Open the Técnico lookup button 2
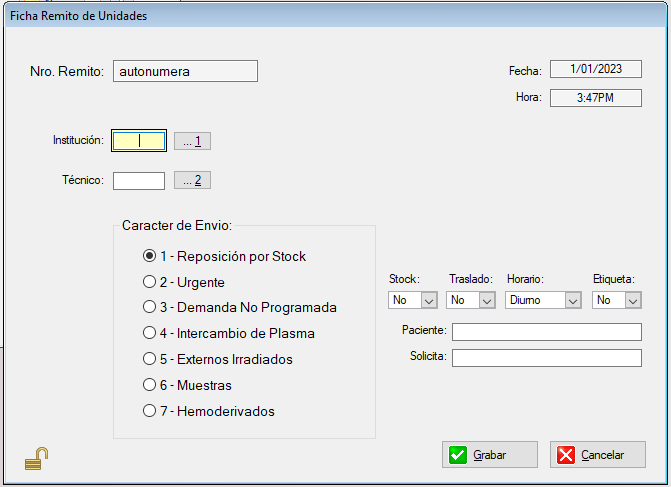 (x=192, y=180)
